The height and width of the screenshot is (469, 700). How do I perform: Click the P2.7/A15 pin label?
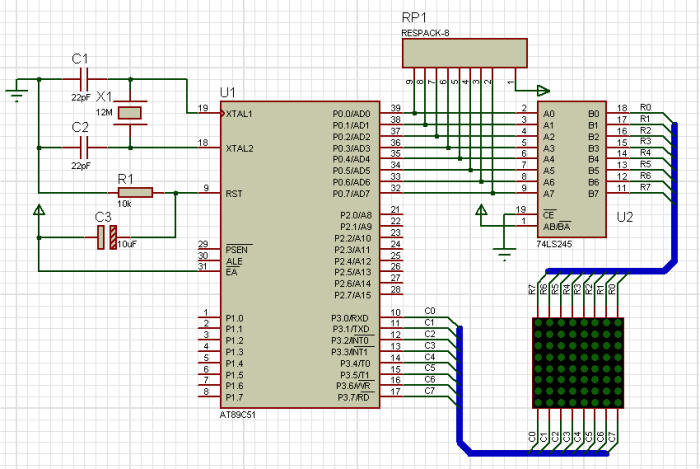(x=353, y=295)
